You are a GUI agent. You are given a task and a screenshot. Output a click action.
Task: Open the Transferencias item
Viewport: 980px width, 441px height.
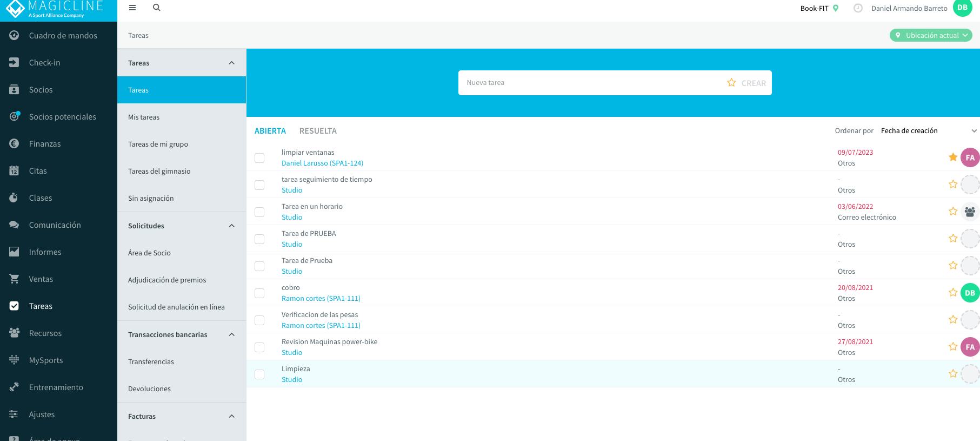pyautogui.click(x=182, y=361)
